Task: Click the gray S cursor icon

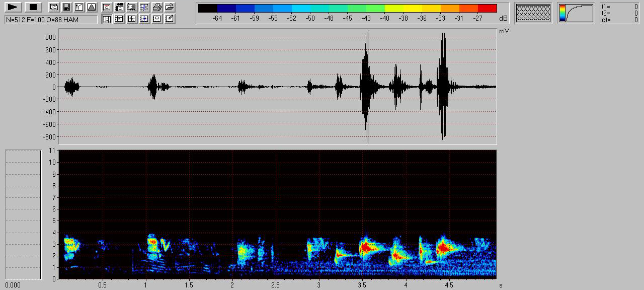Action: click(144, 8)
